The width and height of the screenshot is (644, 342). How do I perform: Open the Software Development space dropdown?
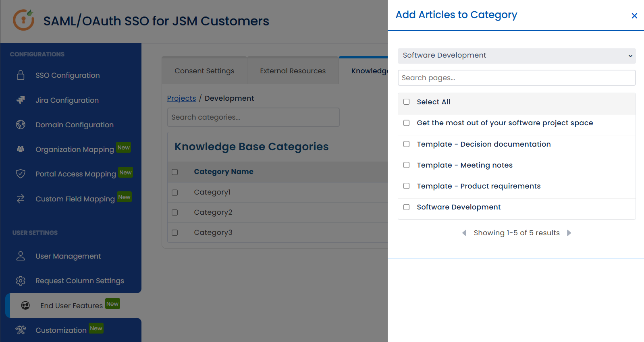pyautogui.click(x=517, y=56)
